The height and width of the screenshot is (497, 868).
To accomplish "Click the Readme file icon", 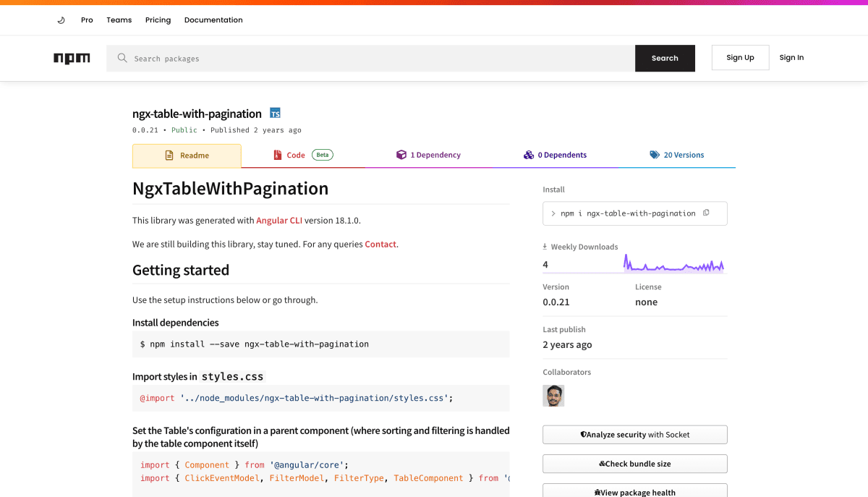I will [x=169, y=155].
